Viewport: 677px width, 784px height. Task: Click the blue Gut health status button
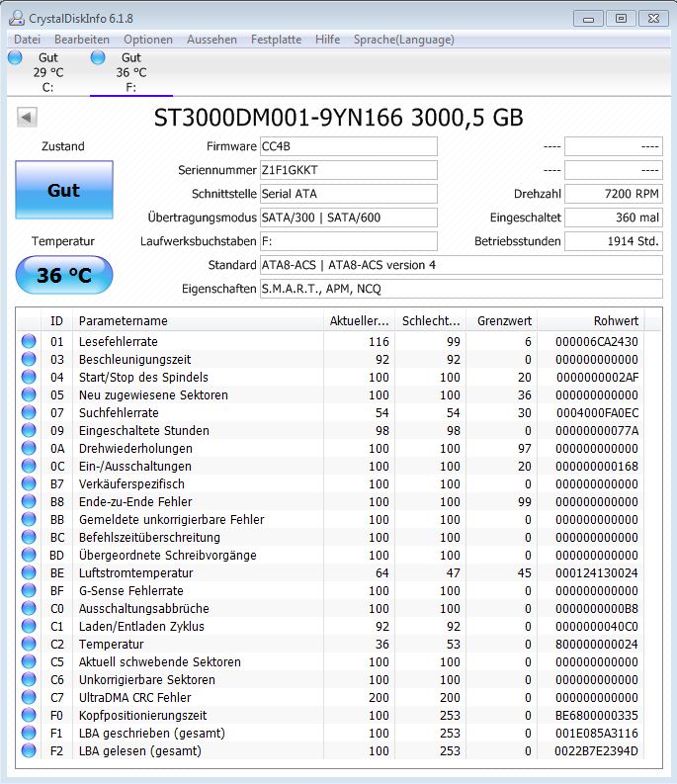pyautogui.click(x=64, y=190)
